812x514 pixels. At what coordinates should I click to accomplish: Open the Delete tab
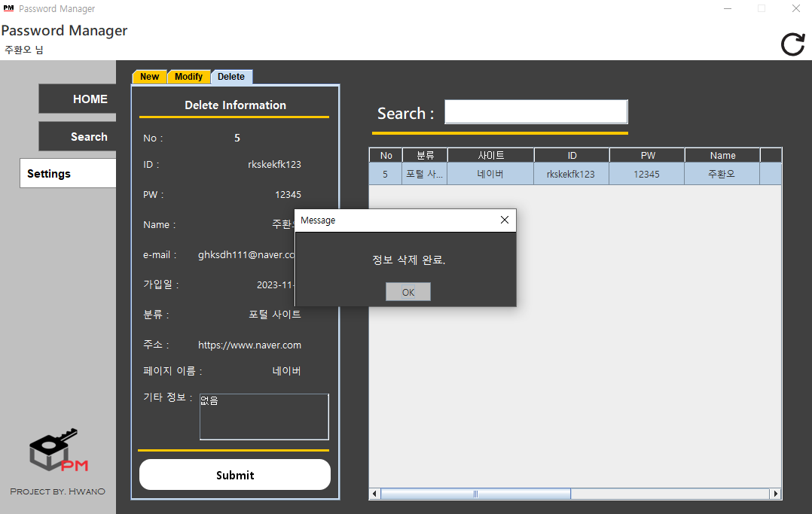point(231,76)
